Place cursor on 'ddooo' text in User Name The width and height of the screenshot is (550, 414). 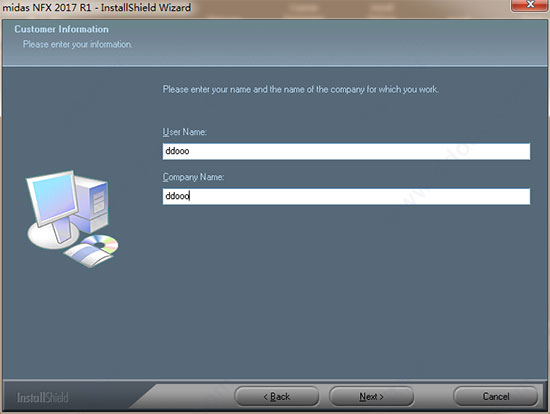pos(177,151)
